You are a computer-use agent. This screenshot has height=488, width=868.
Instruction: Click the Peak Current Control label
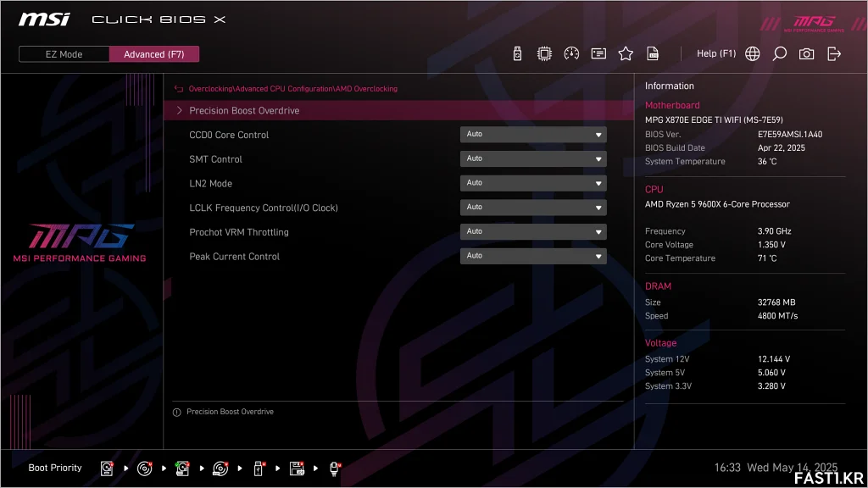point(234,257)
